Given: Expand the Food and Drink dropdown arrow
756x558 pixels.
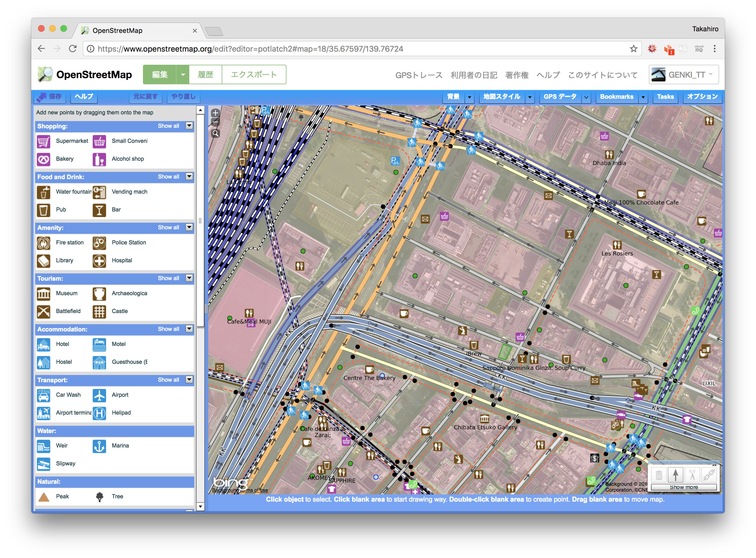Looking at the screenshot, I should pos(189,177).
